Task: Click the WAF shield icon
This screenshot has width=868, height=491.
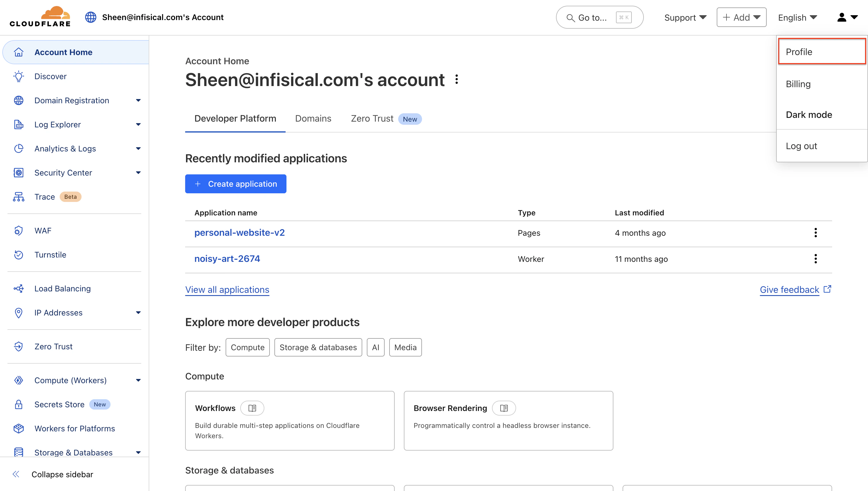Action: point(19,231)
